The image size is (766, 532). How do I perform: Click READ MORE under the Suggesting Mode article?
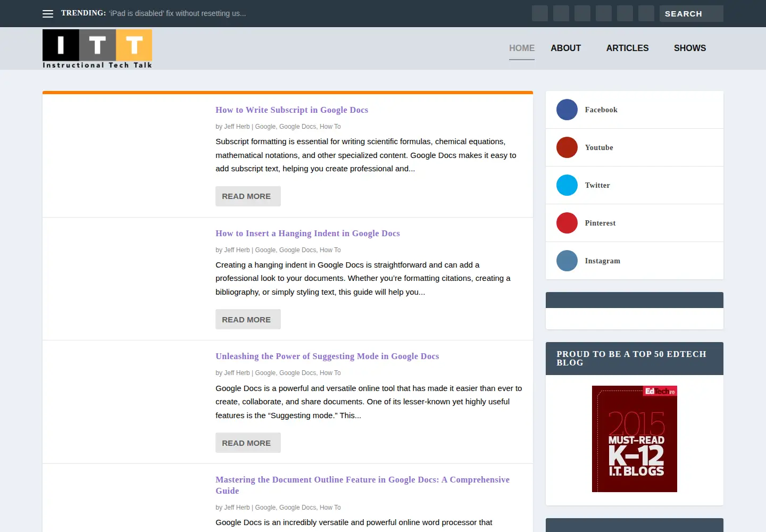coord(248,443)
